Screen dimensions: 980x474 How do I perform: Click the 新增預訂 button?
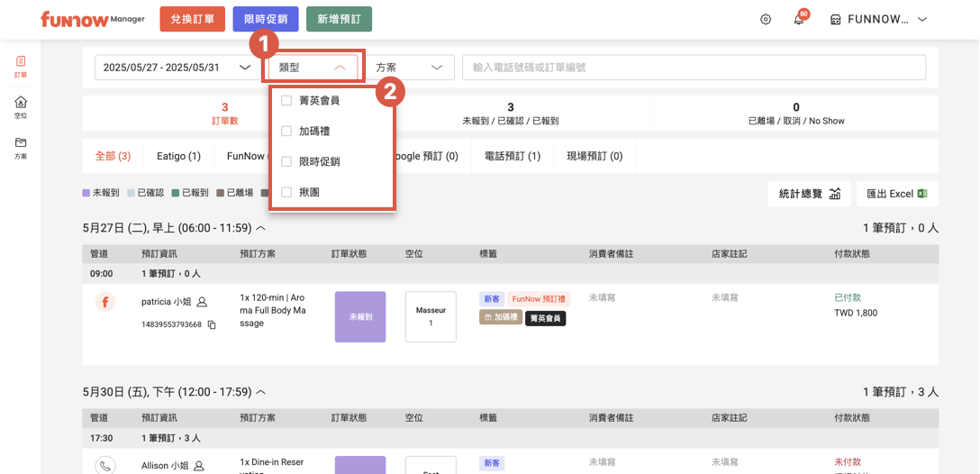[x=339, y=20]
